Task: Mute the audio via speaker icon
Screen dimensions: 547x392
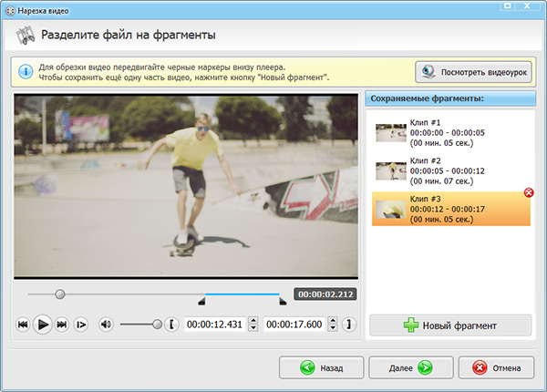Action: [x=106, y=325]
